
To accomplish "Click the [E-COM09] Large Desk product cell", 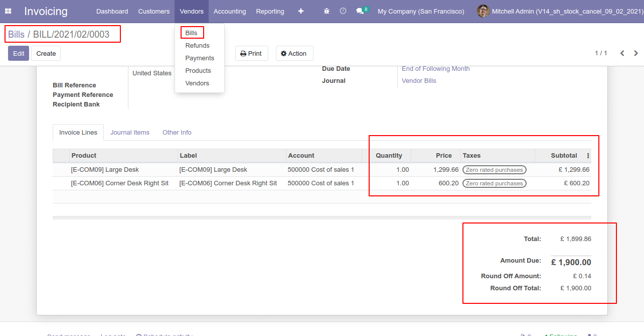I will tap(123, 170).
